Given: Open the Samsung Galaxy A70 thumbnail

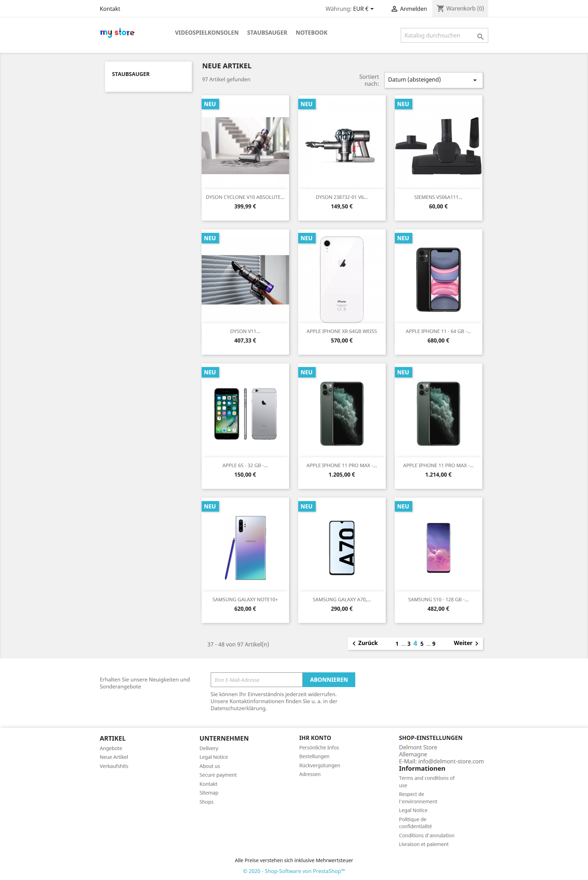Looking at the screenshot, I should 342,547.
